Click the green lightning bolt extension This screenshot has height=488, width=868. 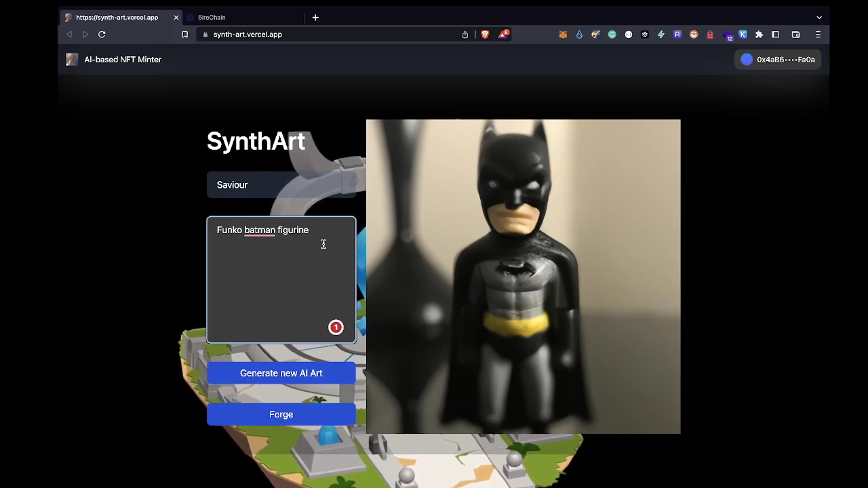[x=661, y=35]
